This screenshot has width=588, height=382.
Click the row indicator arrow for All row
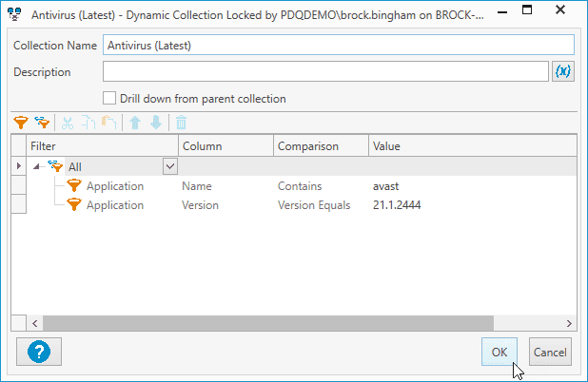(18, 166)
